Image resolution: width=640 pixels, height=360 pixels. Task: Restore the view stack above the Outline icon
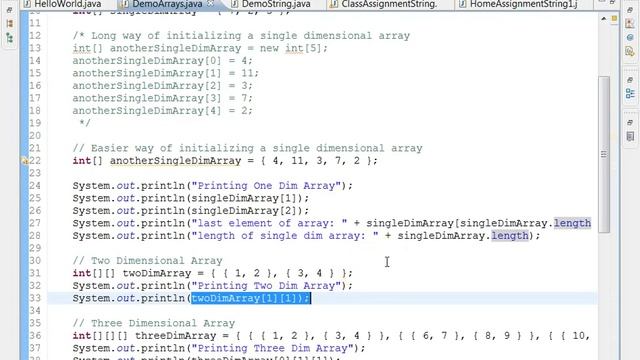tap(630, 80)
